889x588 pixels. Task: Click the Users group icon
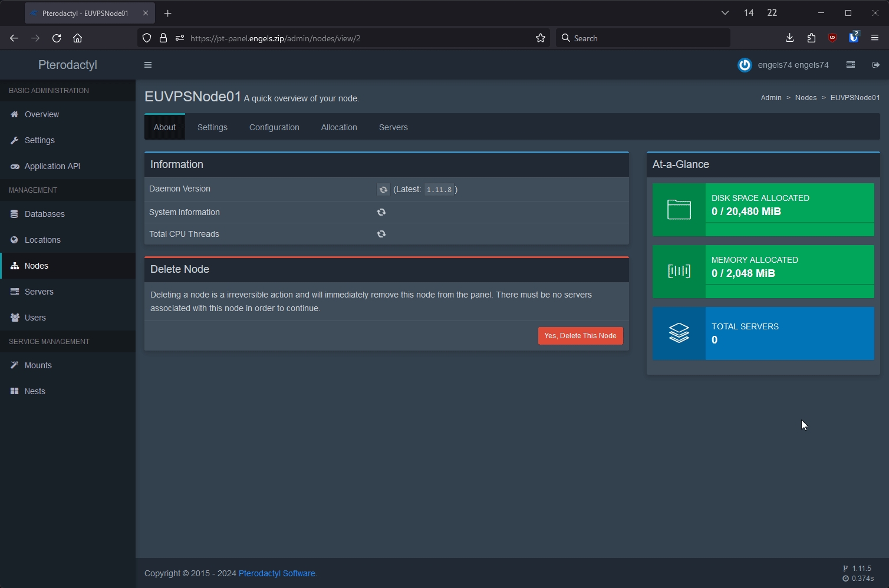click(x=15, y=318)
